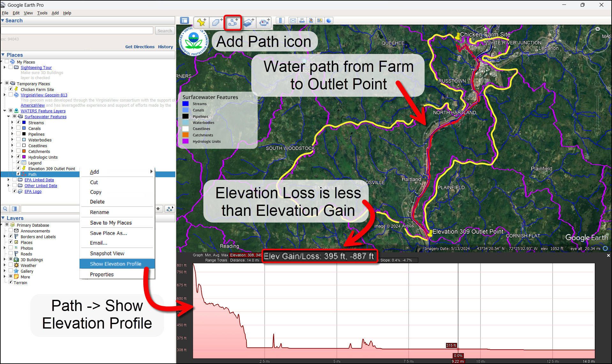Click the Elevation 309 Outlet Point map pin
612x364 pixels.
pos(430,233)
